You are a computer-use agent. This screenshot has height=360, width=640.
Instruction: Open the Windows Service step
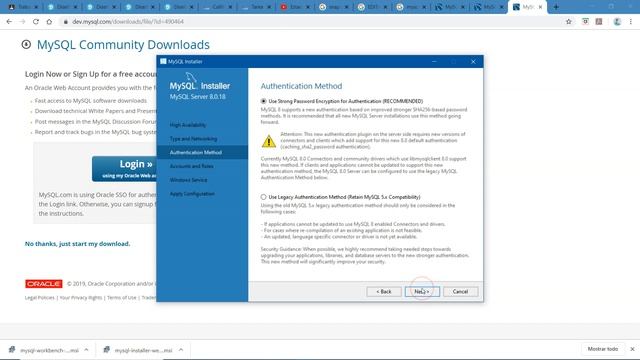(189, 180)
